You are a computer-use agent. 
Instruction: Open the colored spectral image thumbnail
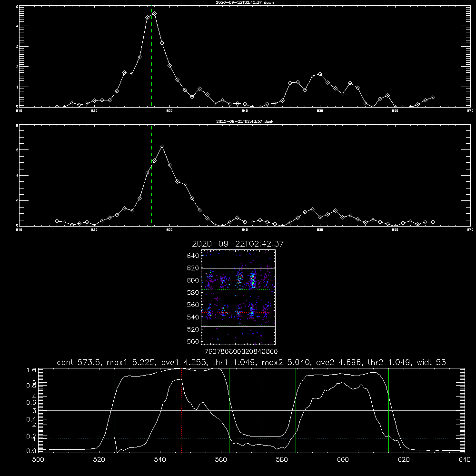[238, 297]
